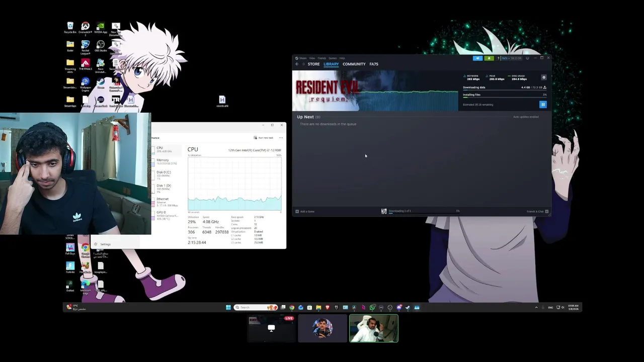The width and height of the screenshot is (644, 362).
Task: Select GPU 0 in Task Manager sidebar
Action: (x=166, y=215)
